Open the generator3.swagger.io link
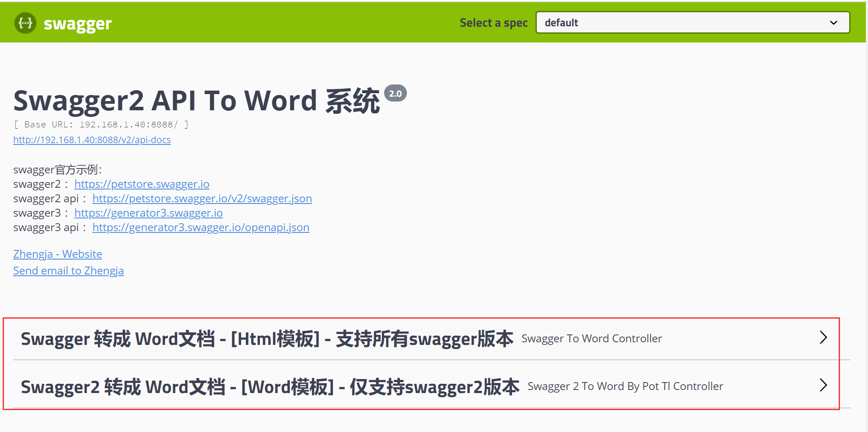The image size is (868, 432). click(x=148, y=213)
